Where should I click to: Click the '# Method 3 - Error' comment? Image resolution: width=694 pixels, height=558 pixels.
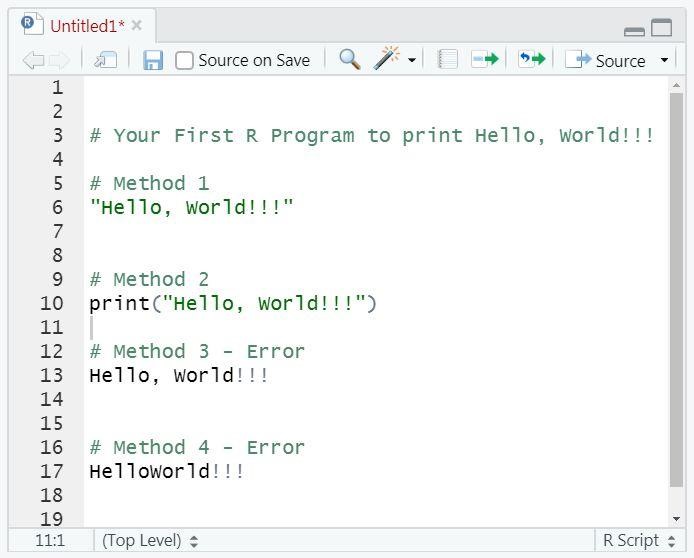click(197, 351)
